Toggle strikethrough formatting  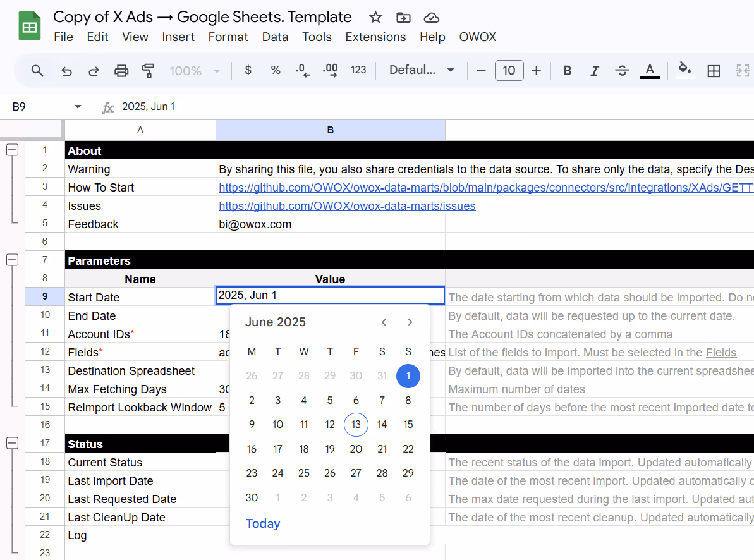(x=622, y=70)
